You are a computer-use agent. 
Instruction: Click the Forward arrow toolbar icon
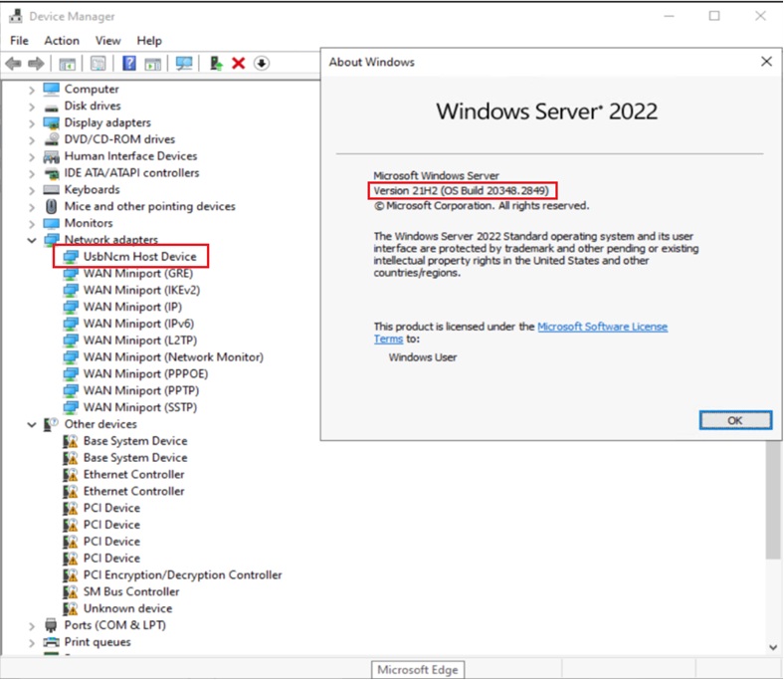36,64
